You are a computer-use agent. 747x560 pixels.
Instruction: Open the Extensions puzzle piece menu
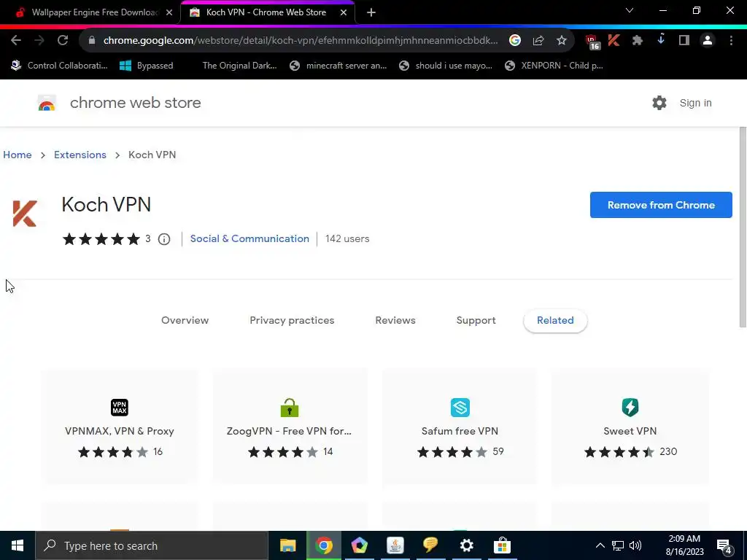tap(638, 41)
